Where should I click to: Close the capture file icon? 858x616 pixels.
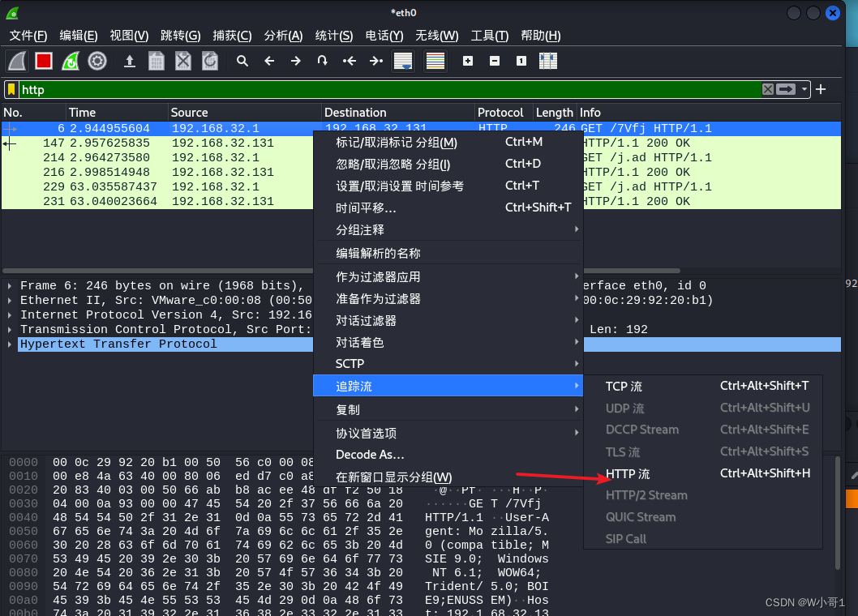(183, 61)
